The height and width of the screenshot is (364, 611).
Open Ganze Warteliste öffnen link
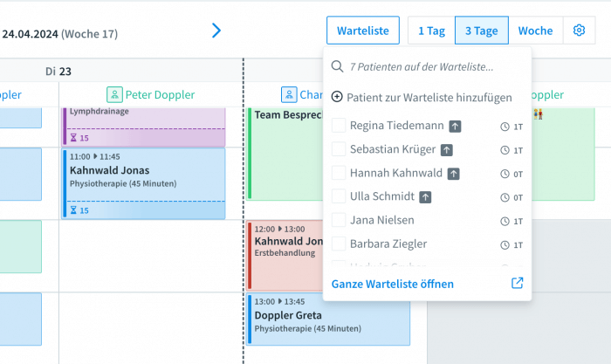[393, 284]
